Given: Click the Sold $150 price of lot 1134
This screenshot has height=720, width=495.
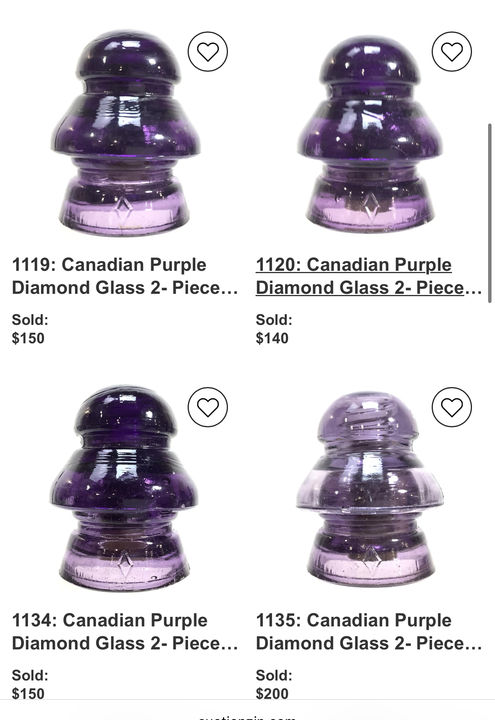Looking at the screenshot, I should pyautogui.click(x=28, y=694).
